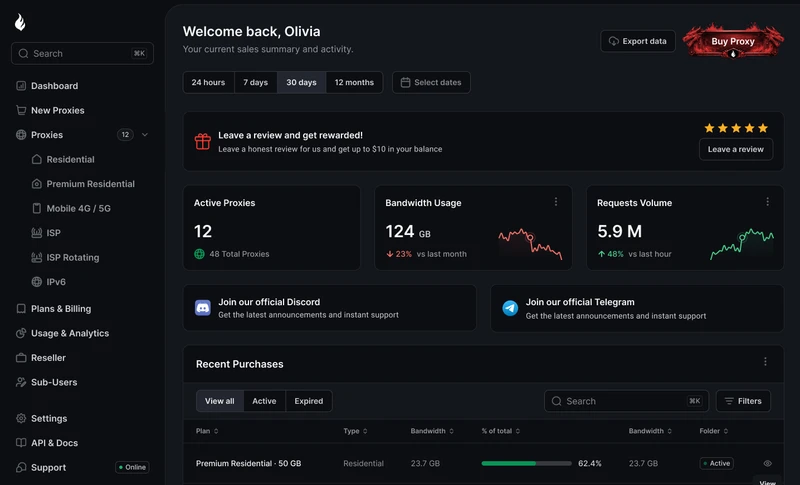This screenshot has height=485, width=800.
Task: Open ISP proxies item
Action: click(x=53, y=233)
